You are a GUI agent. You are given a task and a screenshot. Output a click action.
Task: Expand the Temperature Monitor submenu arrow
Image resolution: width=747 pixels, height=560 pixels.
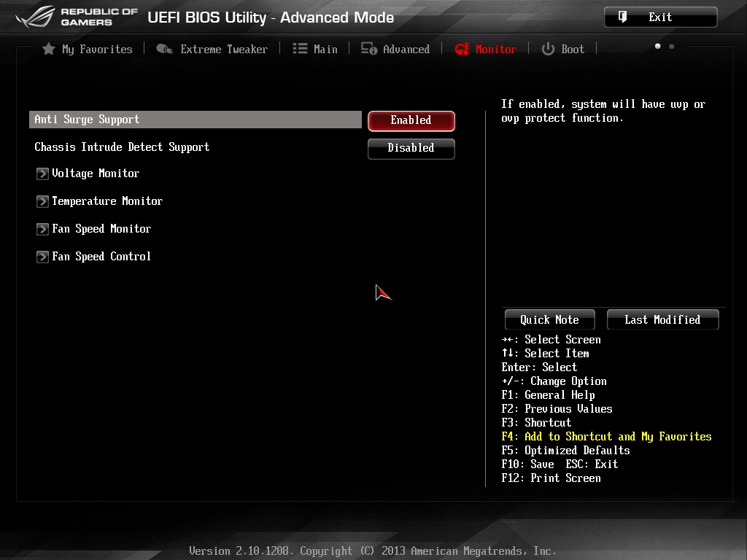(x=42, y=201)
